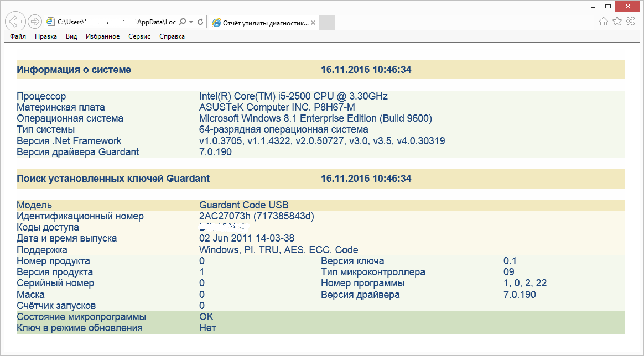Screen dimensions: 644x356
Task: Click the page icon in the address bar
Action: [x=51, y=22]
